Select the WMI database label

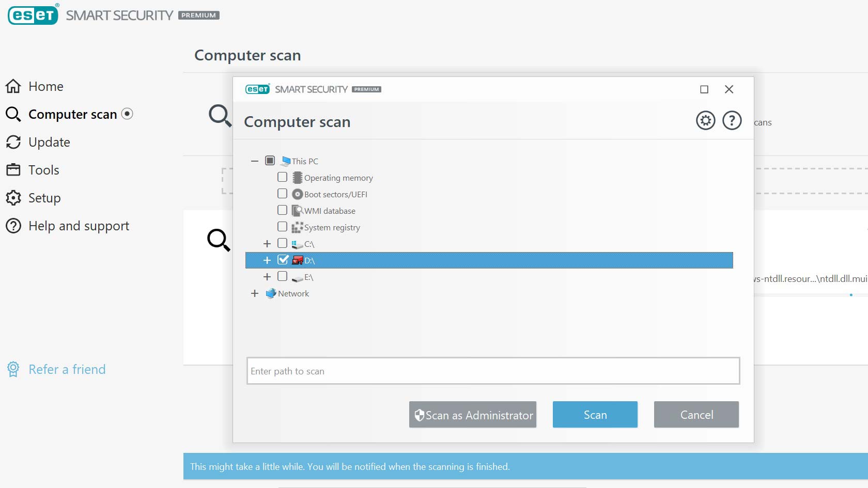[330, 211]
